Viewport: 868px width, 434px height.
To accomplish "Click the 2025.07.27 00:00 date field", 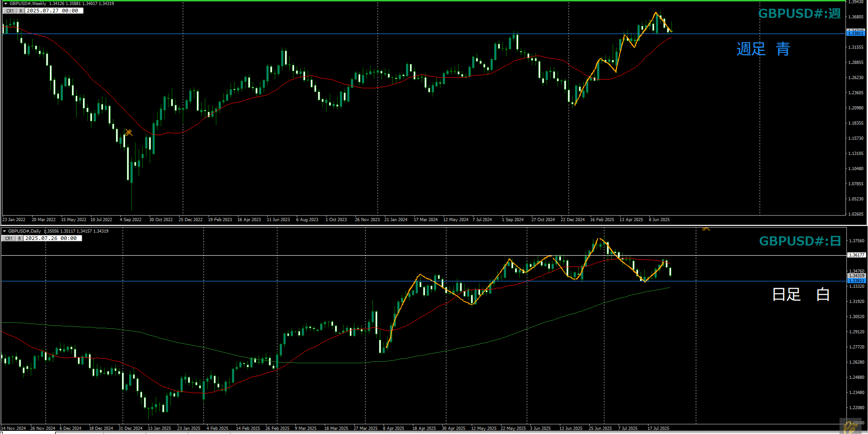I will pos(54,11).
